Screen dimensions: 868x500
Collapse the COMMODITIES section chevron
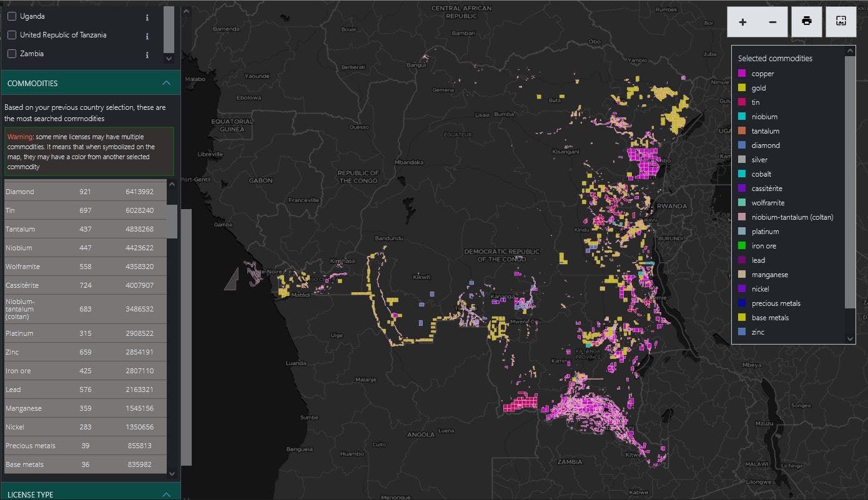(166, 83)
